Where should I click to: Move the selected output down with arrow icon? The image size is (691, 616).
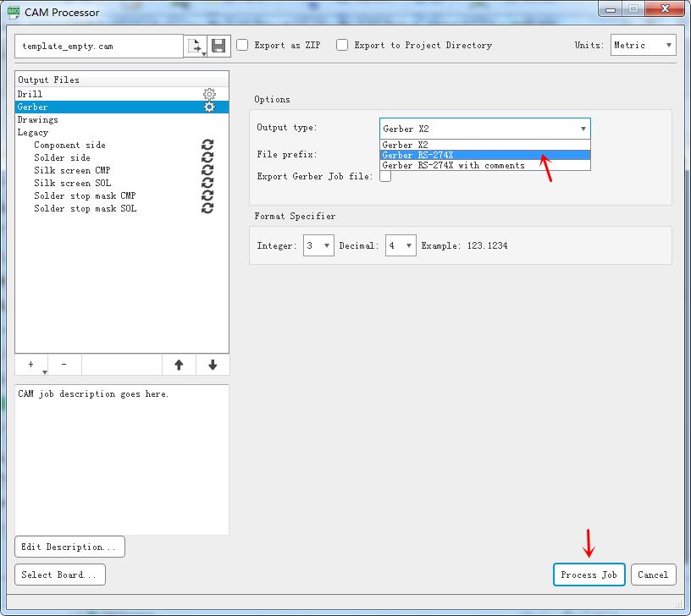[x=212, y=365]
